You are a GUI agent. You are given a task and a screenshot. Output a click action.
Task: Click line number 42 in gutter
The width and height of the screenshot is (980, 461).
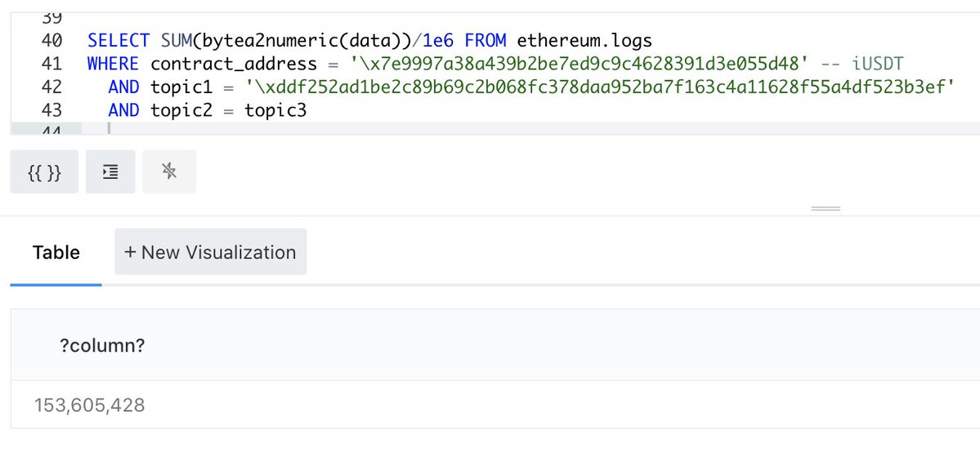[51, 87]
